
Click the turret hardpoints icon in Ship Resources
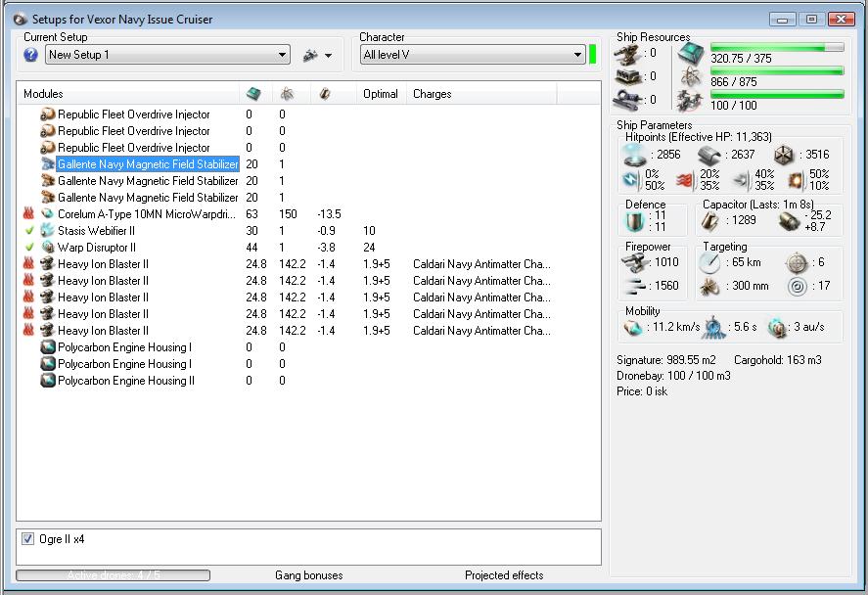click(627, 54)
